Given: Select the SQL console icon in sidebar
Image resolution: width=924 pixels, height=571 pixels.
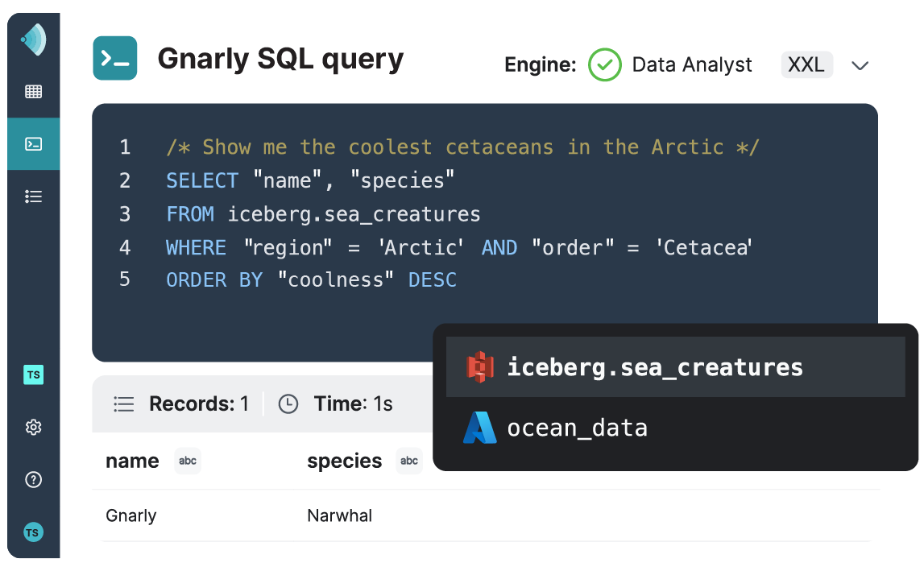Looking at the screenshot, I should (34, 144).
